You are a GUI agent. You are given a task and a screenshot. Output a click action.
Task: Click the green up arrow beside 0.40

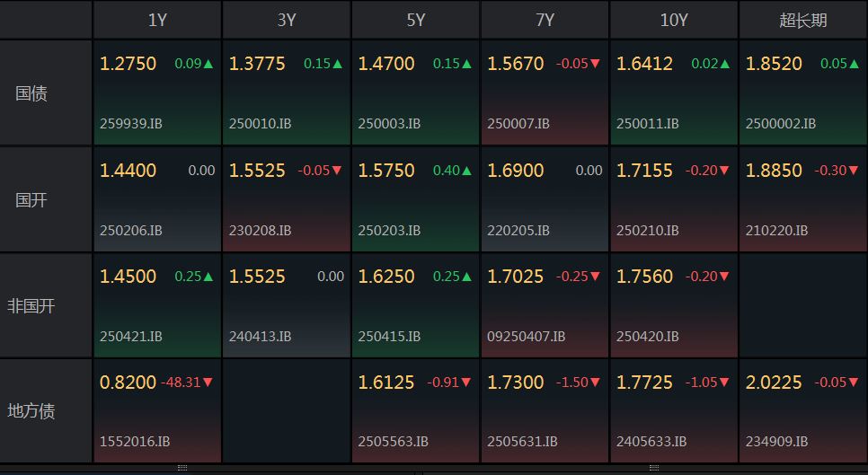(466, 171)
